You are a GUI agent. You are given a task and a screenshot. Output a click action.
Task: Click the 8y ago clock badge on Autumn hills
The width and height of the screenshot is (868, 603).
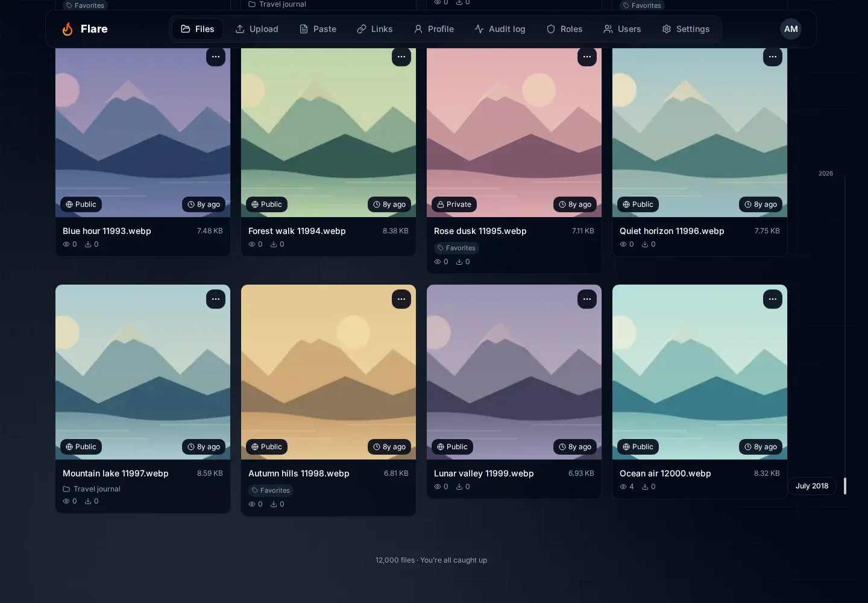tap(389, 447)
